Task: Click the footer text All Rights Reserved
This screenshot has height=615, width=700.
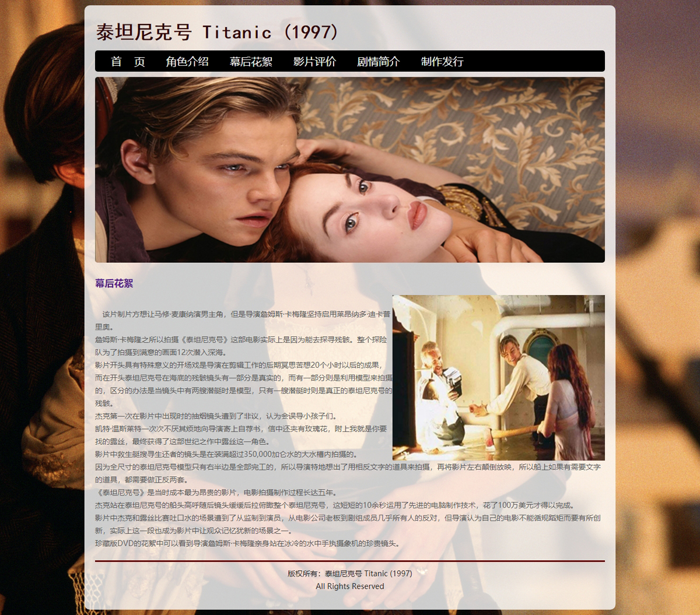Action: point(350,586)
